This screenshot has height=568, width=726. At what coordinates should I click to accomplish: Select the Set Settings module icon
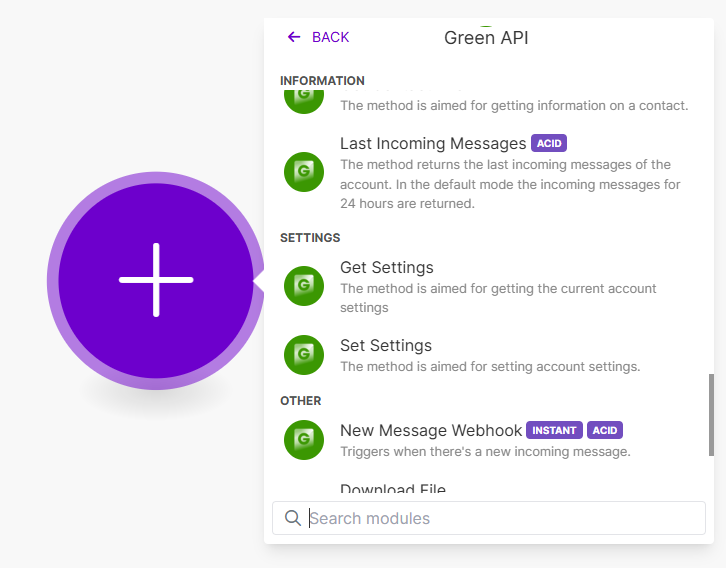pos(303,354)
